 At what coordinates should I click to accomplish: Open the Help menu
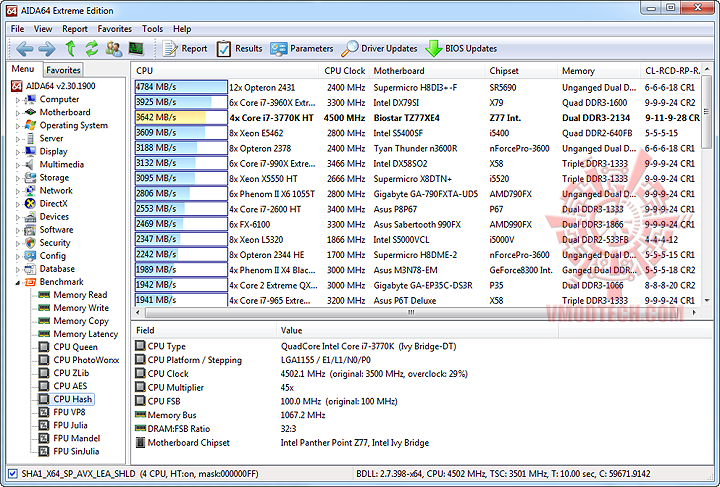tap(182, 29)
